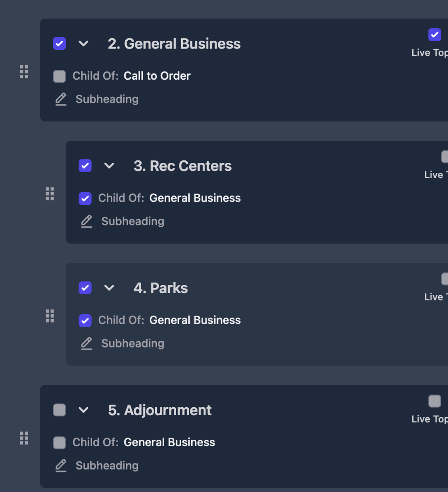
Task: Collapse the General Business chevron
Action: (83, 44)
